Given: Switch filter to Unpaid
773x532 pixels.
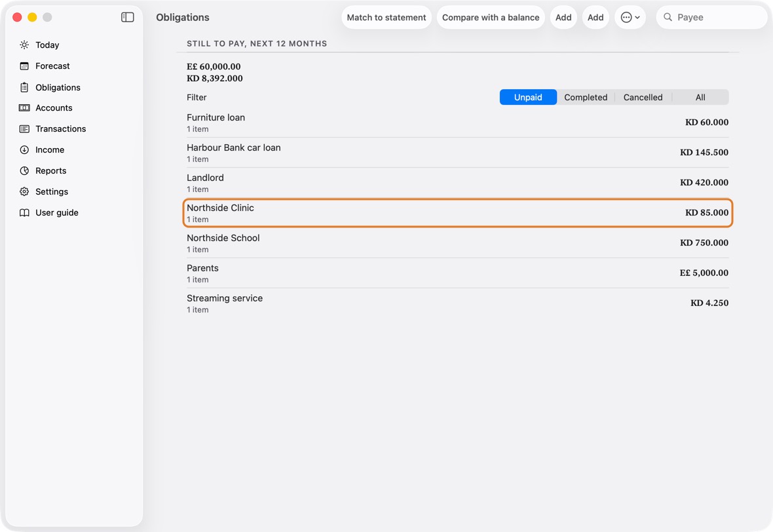Looking at the screenshot, I should (528, 97).
